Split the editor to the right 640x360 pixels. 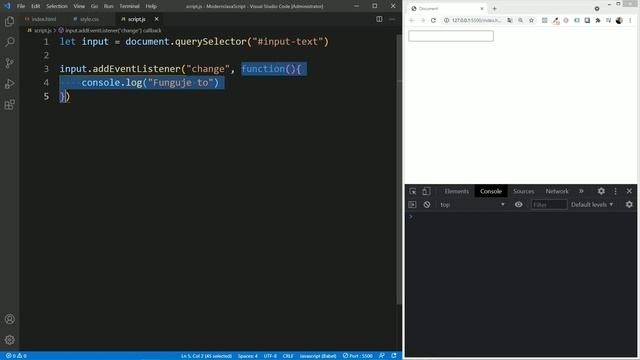379,19
